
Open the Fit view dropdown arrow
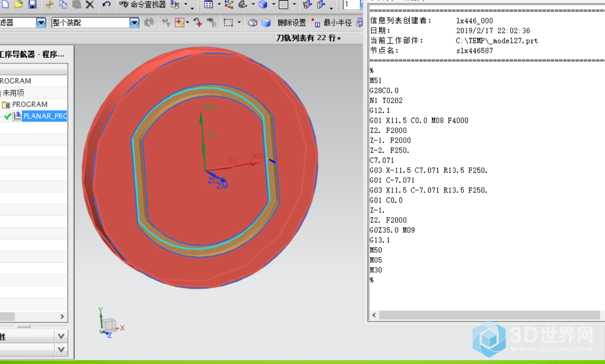[219, 5]
